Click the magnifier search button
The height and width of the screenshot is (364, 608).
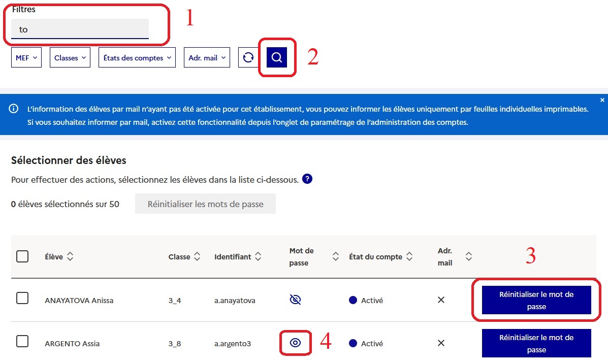click(x=276, y=57)
